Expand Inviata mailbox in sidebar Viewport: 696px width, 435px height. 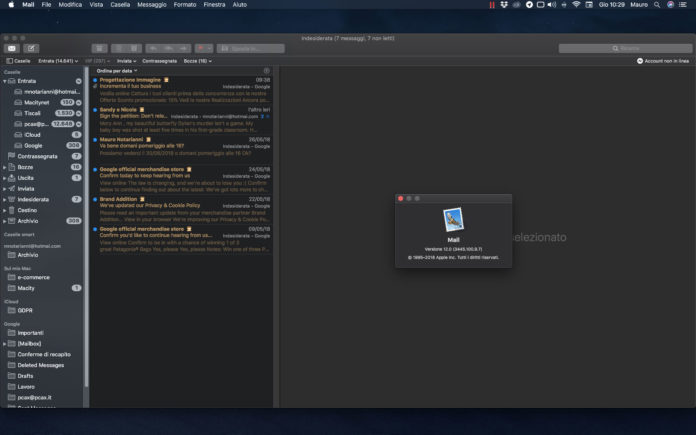coord(4,189)
